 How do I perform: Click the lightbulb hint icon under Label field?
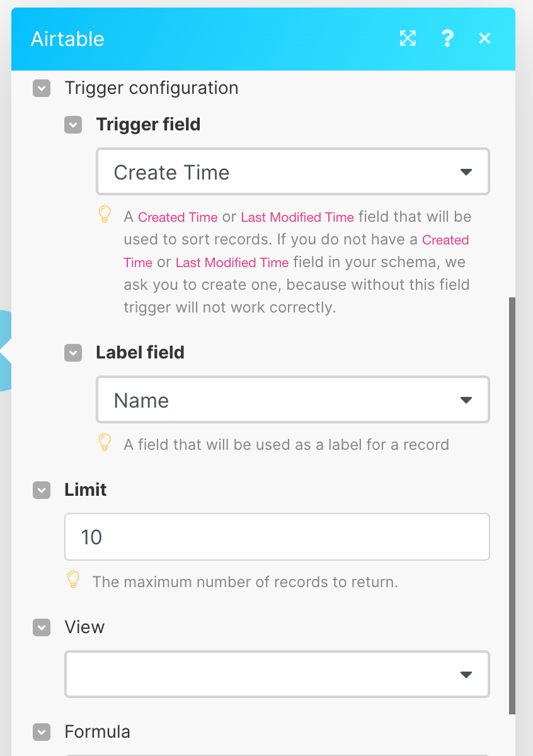(105, 443)
